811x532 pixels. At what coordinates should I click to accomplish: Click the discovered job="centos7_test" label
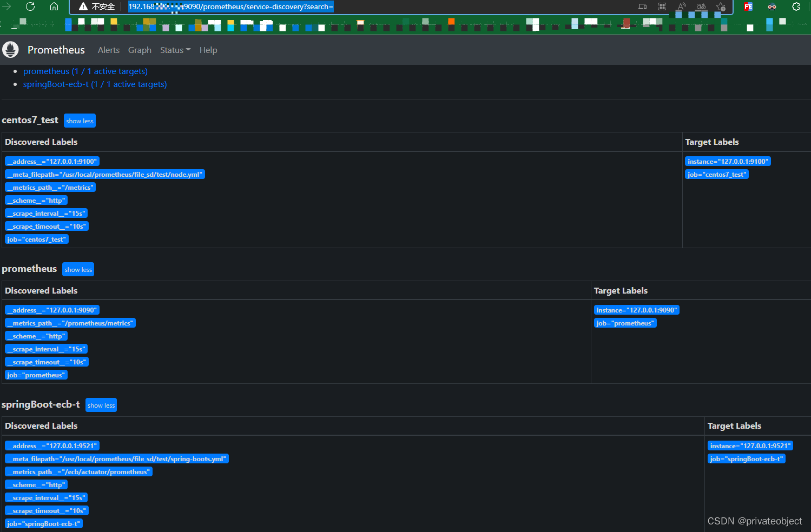coord(37,239)
